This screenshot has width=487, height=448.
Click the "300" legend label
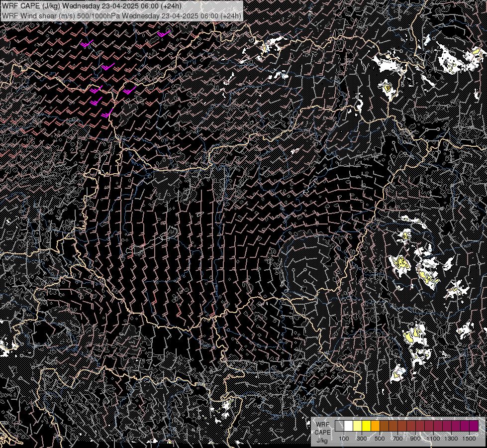tap(362, 439)
